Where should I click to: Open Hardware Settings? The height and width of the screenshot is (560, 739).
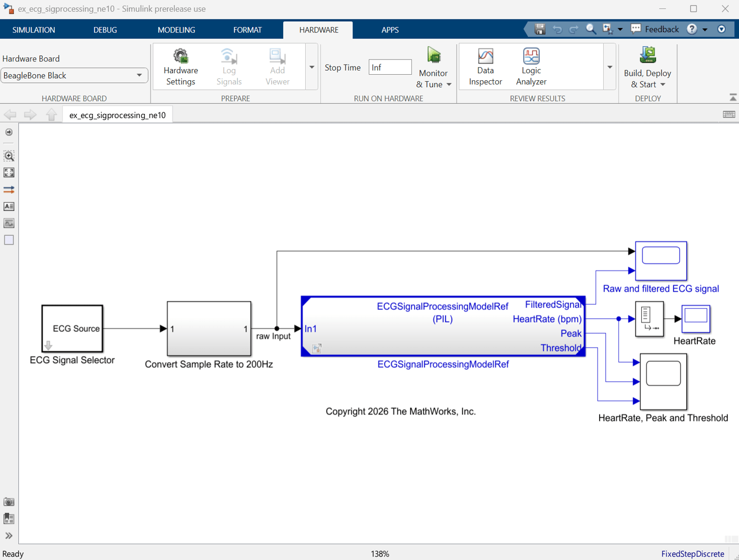181,67
